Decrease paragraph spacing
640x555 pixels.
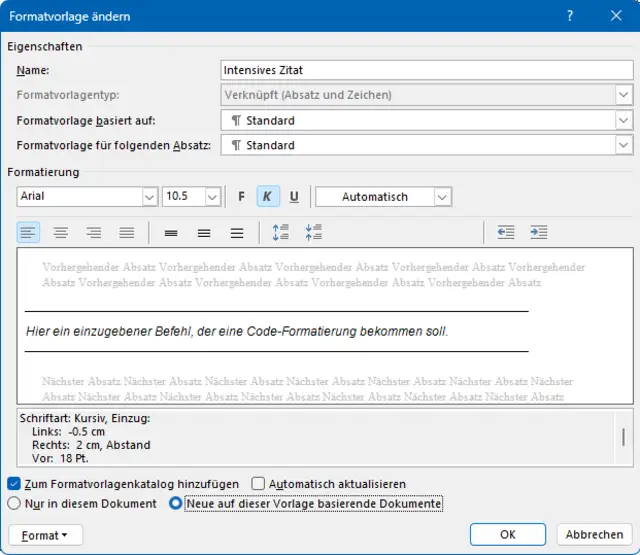pos(314,232)
